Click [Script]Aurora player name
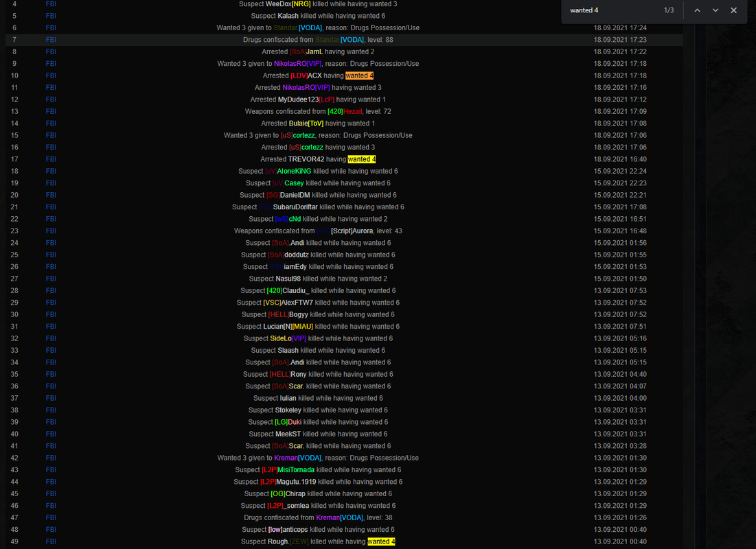756x549 pixels. [345, 231]
